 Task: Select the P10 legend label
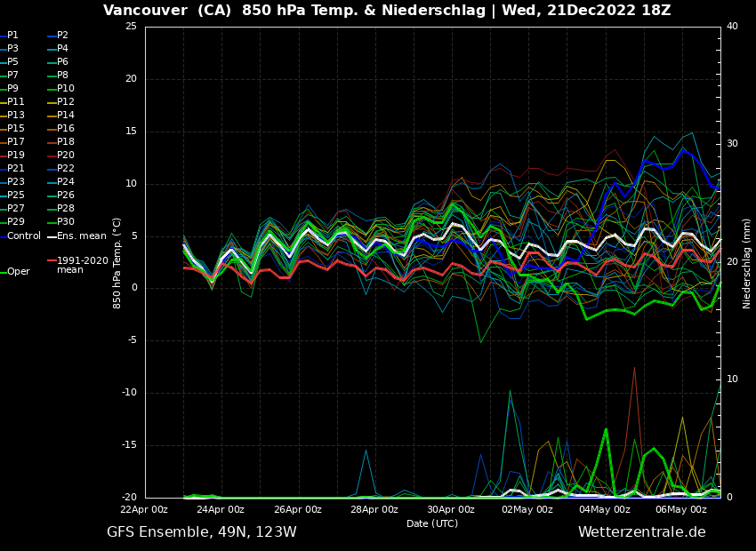tap(66, 89)
